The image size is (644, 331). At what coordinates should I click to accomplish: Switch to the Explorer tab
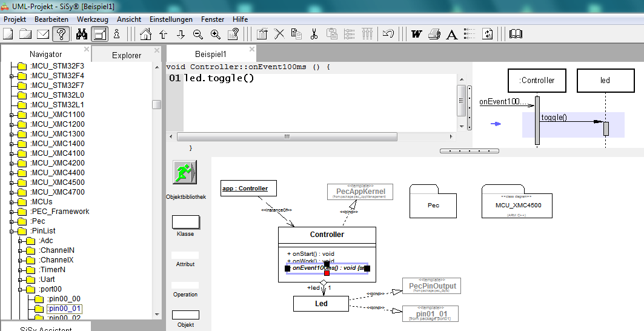click(x=127, y=55)
